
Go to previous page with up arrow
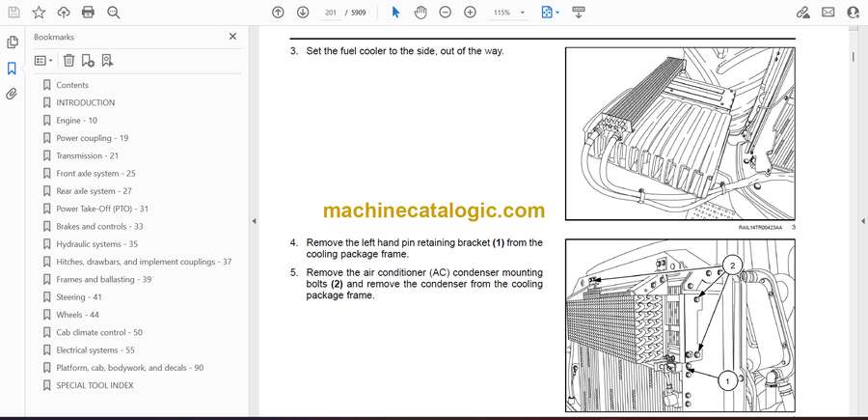[x=278, y=13]
